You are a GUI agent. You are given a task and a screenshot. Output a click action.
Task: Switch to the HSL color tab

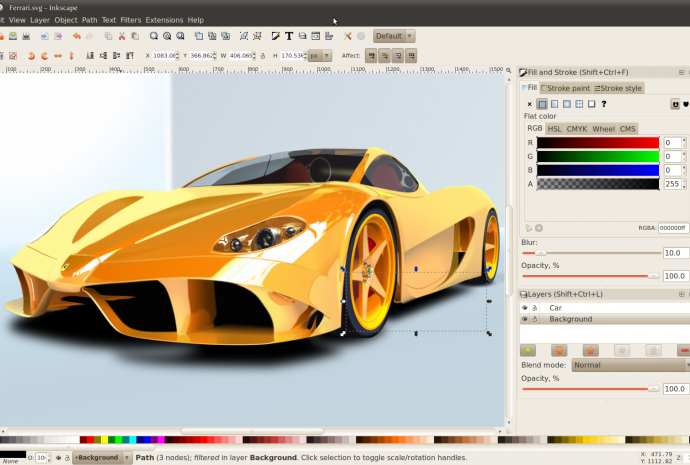point(554,129)
